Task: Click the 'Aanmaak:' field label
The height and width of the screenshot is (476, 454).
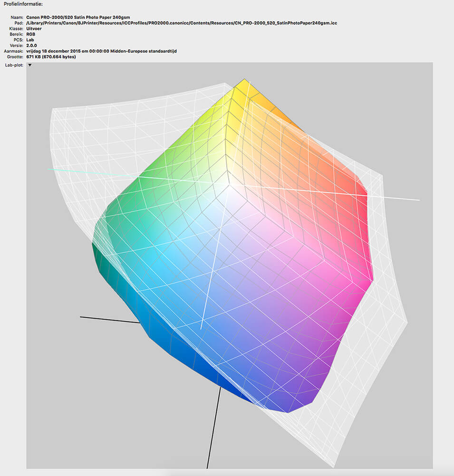Action: point(14,51)
